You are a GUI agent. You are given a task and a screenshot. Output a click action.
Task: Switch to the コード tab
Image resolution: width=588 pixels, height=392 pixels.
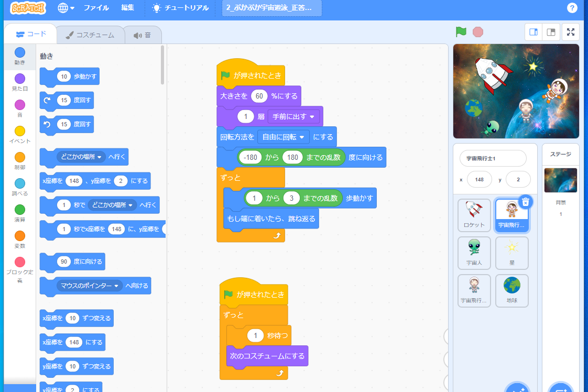(31, 34)
